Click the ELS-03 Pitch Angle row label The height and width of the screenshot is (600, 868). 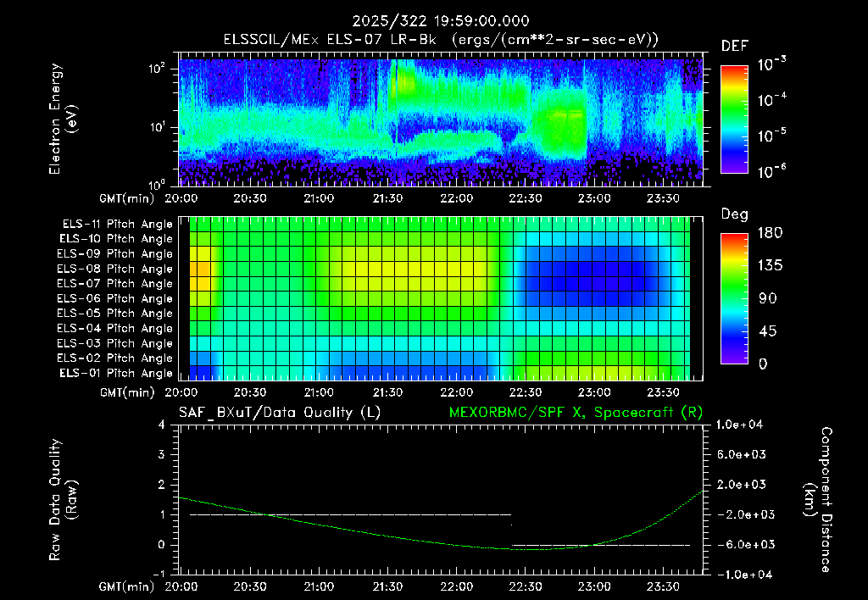[115, 343]
